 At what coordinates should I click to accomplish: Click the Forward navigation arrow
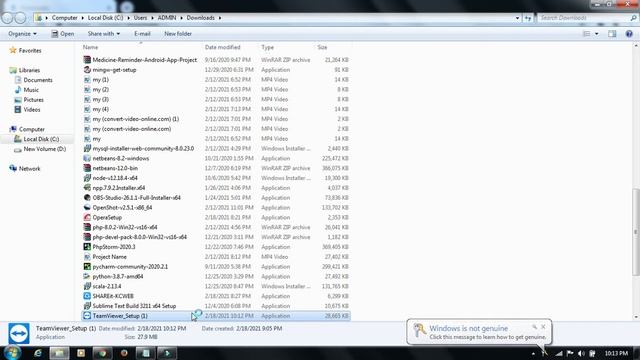(x=20, y=18)
